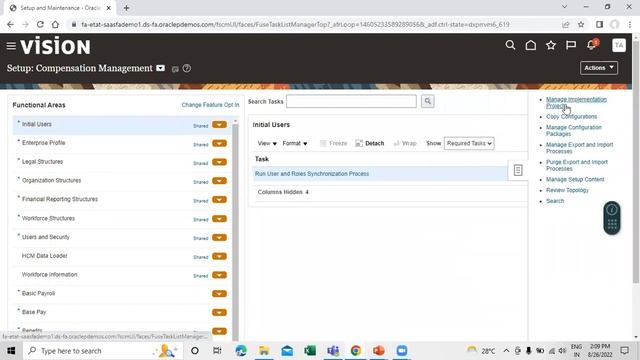640x360 pixels.
Task: Open Manage Implementation Projects link
Action: click(576, 102)
